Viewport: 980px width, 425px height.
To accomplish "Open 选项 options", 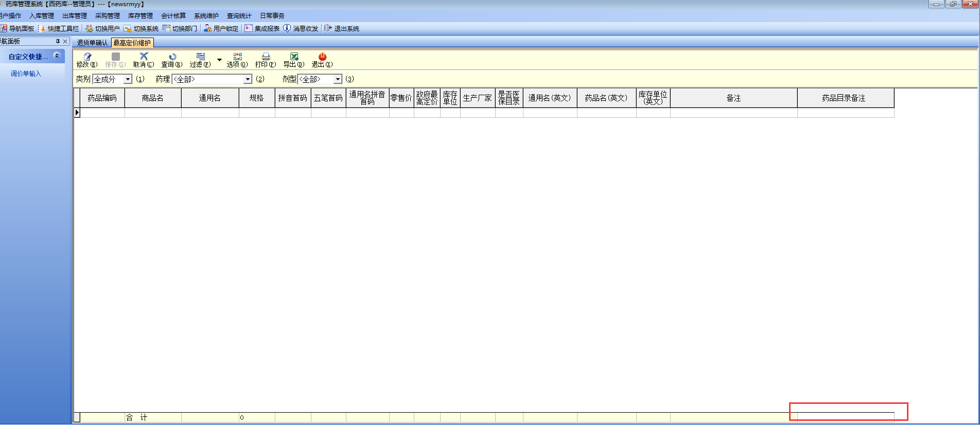I will [x=237, y=60].
